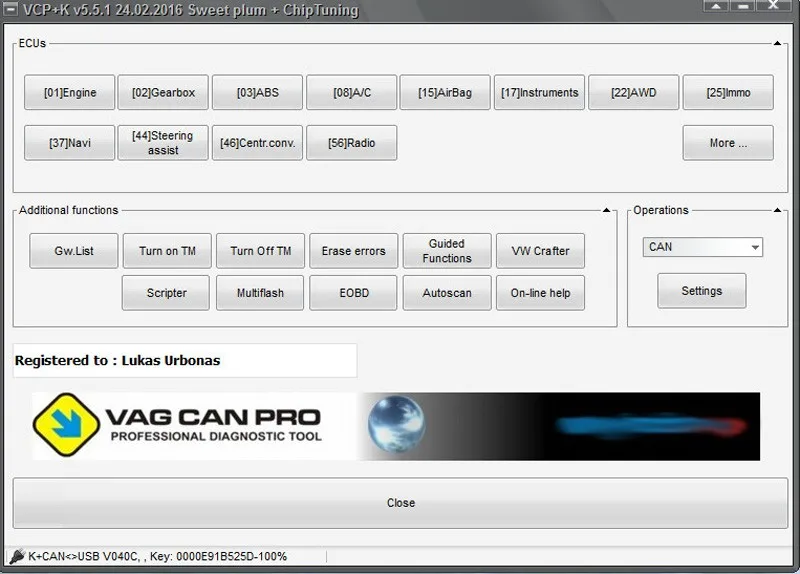
Task: Click Turn Off TM
Action: 261,251
